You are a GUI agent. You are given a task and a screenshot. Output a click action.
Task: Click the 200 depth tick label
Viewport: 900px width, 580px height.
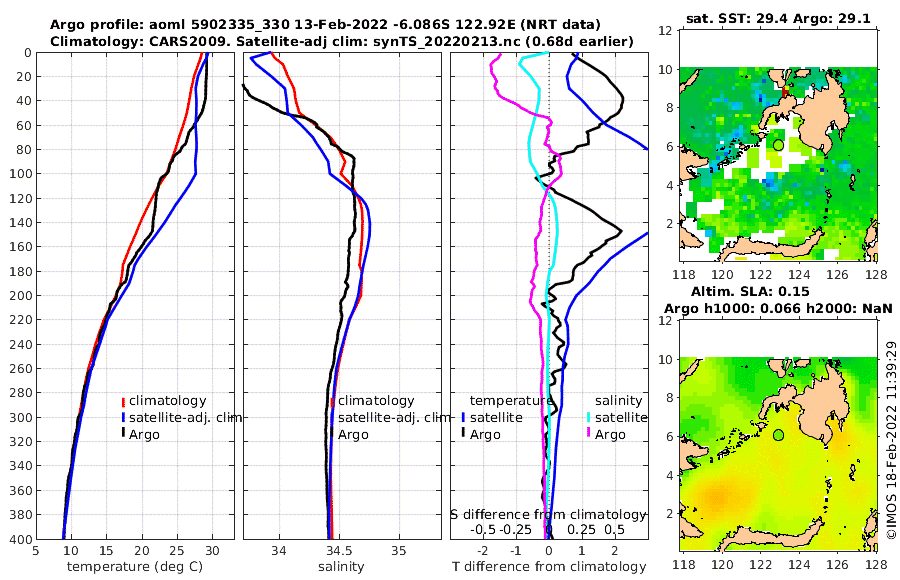[21, 296]
